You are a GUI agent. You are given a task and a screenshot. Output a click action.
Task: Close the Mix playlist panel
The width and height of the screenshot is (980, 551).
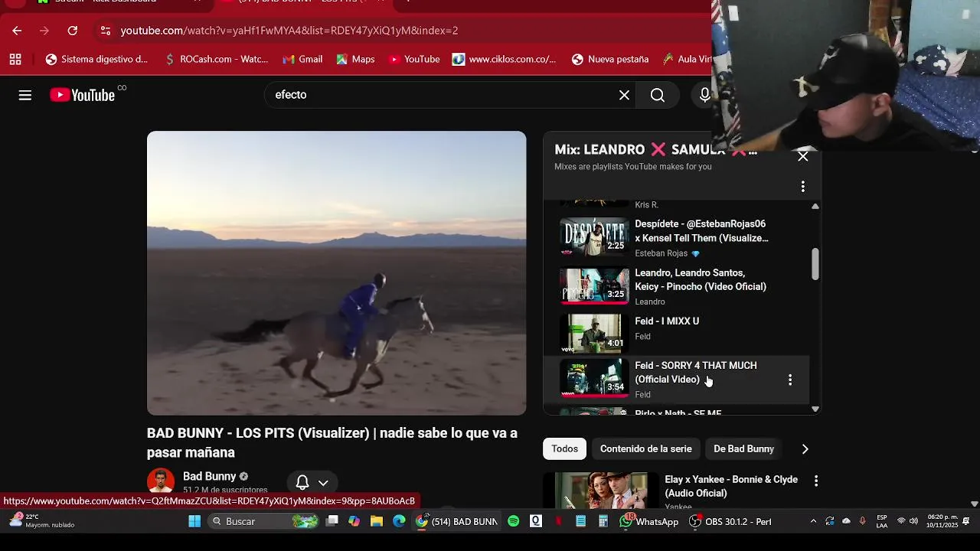(802, 156)
